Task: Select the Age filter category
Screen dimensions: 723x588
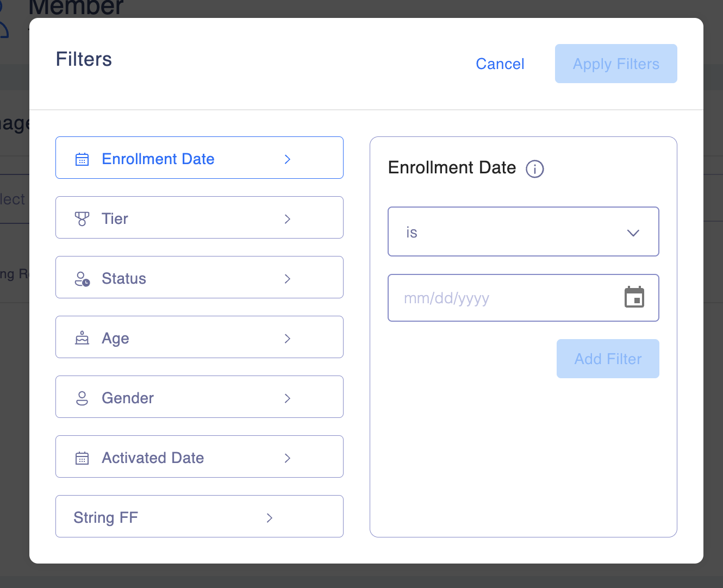Action: [x=199, y=337]
